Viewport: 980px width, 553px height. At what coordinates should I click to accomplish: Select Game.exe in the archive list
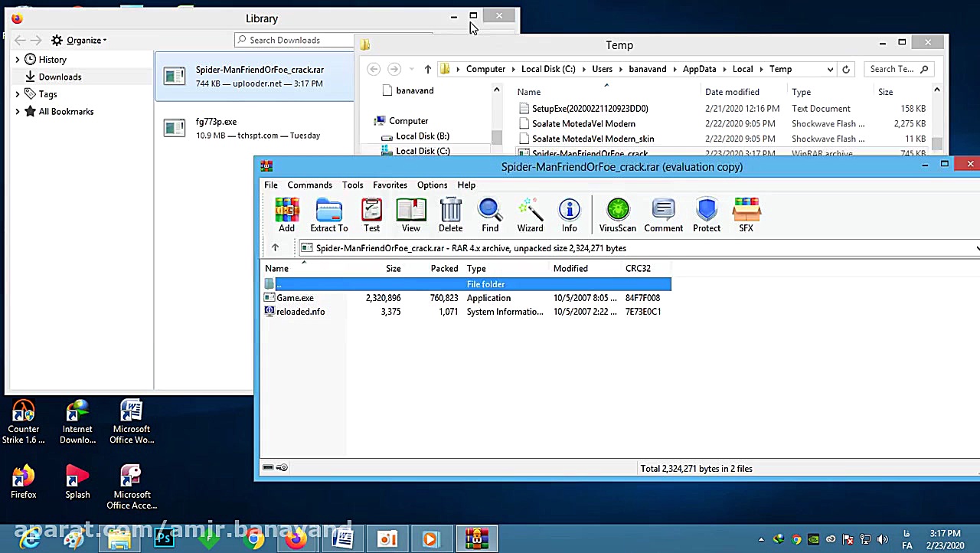[x=295, y=298]
